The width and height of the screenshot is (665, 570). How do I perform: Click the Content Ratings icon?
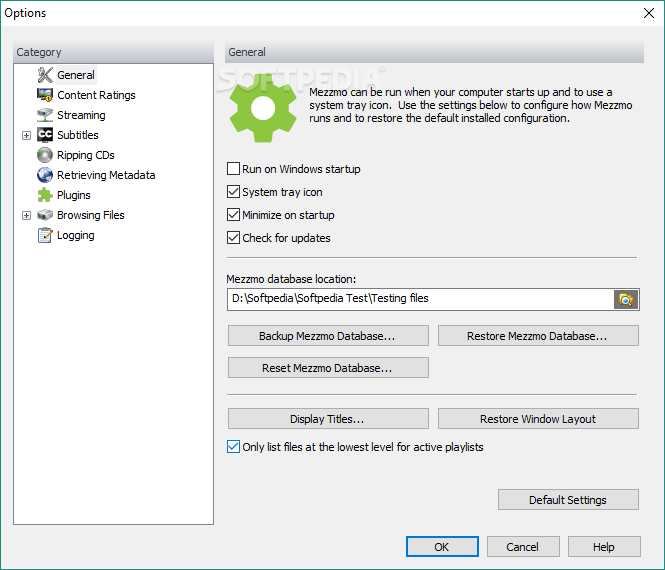[45, 95]
